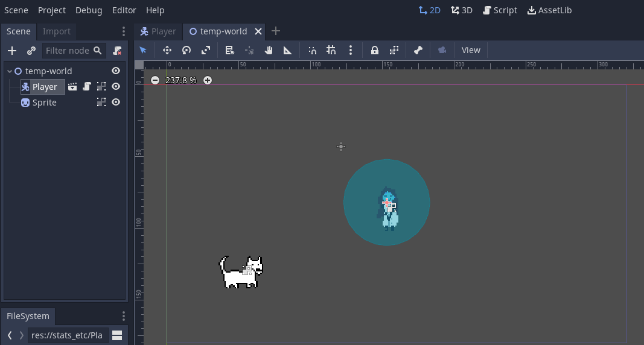Viewport: 644px width, 345px height.
Task: Open Scene dock three-dot options menu
Action: (124, 31)
